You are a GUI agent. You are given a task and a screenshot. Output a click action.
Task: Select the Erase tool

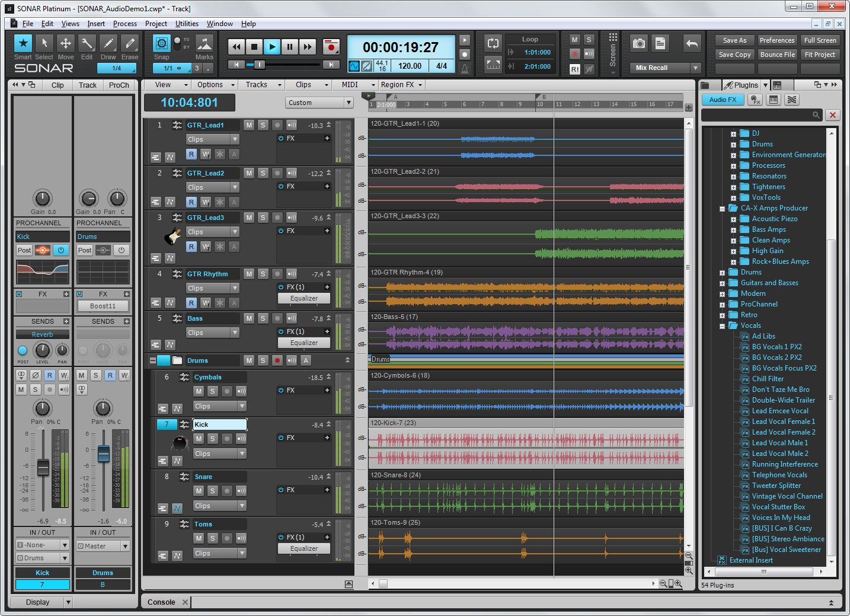[130, 43]
